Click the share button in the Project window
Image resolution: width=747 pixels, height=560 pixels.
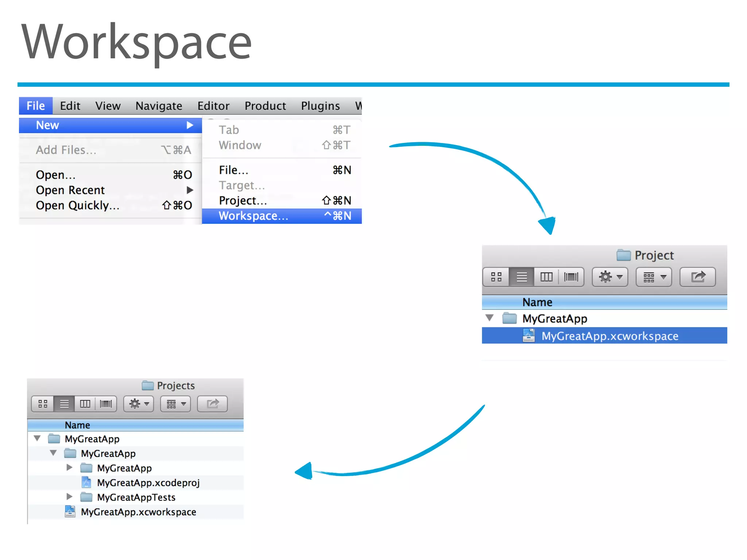point(697,277)
